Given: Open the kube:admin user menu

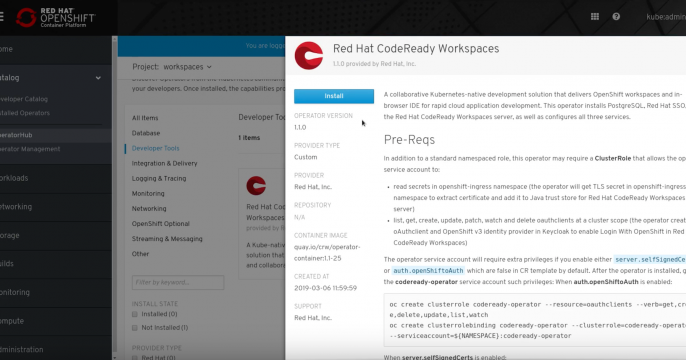Looking at the screenshot, I should point(666,17).
